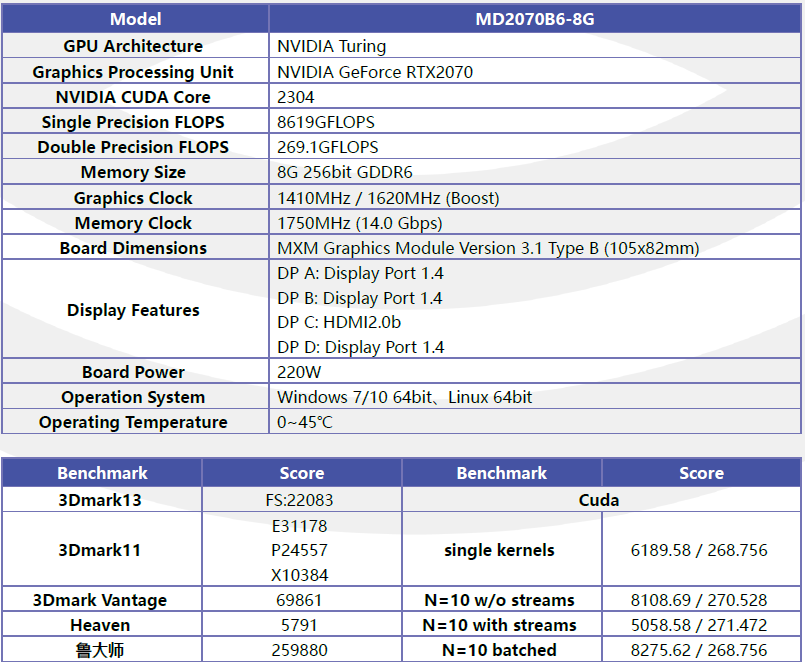Click the '2304' CUDA core value
Screen dimensions: 805x664
296,97
